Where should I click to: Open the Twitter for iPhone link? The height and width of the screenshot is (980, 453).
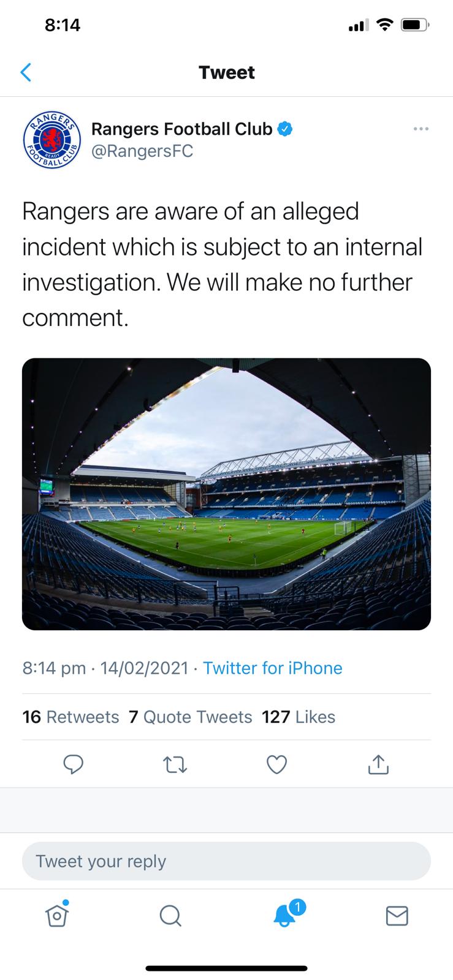(x=272, y=668)
